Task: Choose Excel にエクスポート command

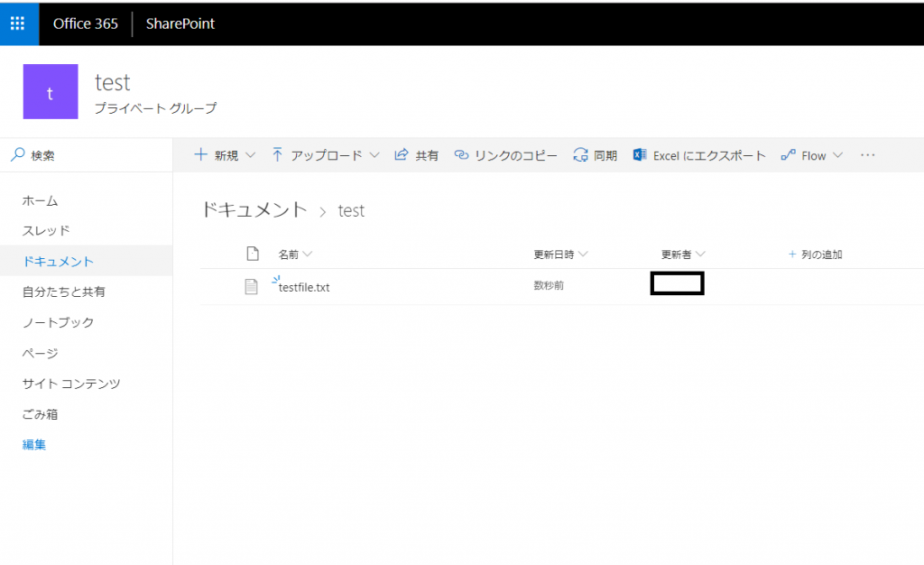Action: point(709,155)
